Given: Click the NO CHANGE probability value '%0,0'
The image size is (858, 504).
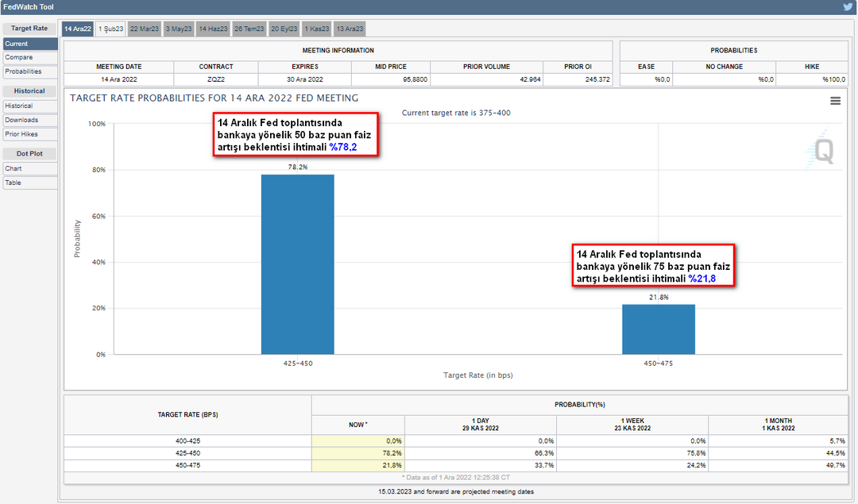Looking at the screenshot, I should [766, 80].
